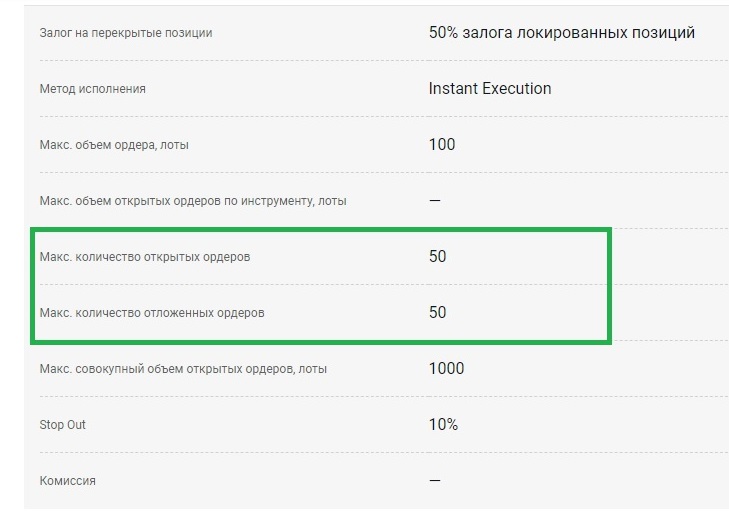Click dash value for open orders per instrument

click(435, 200)
